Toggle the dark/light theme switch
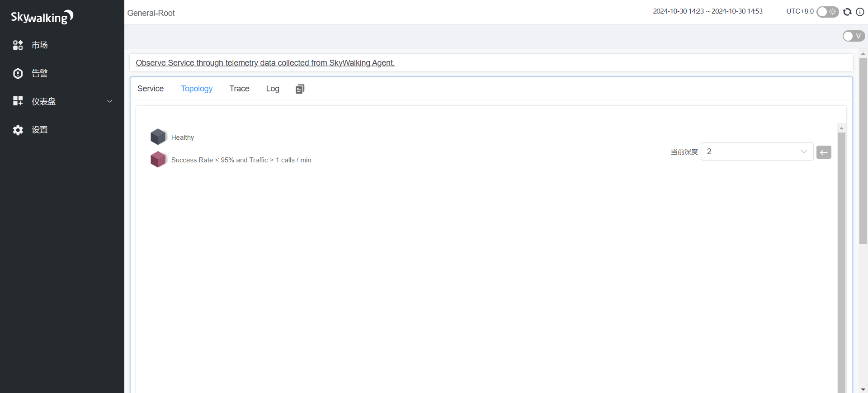Screen dimensions: 868x393 [x=827, y=12]
